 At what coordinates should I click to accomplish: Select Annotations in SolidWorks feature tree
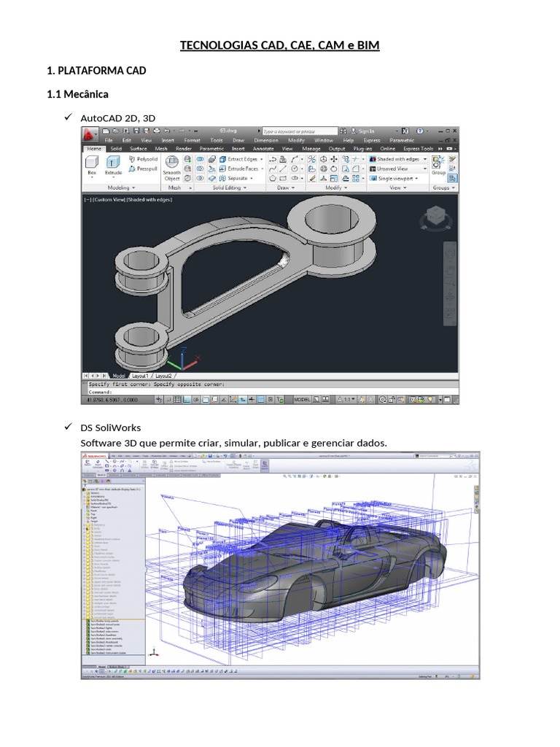(97, 496)
